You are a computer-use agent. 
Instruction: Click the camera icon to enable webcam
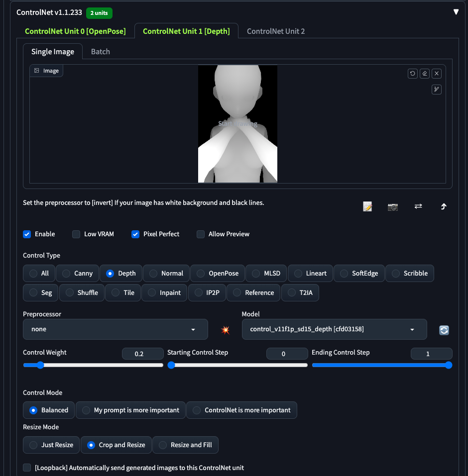pyautogui.click(x=393, y=206)
